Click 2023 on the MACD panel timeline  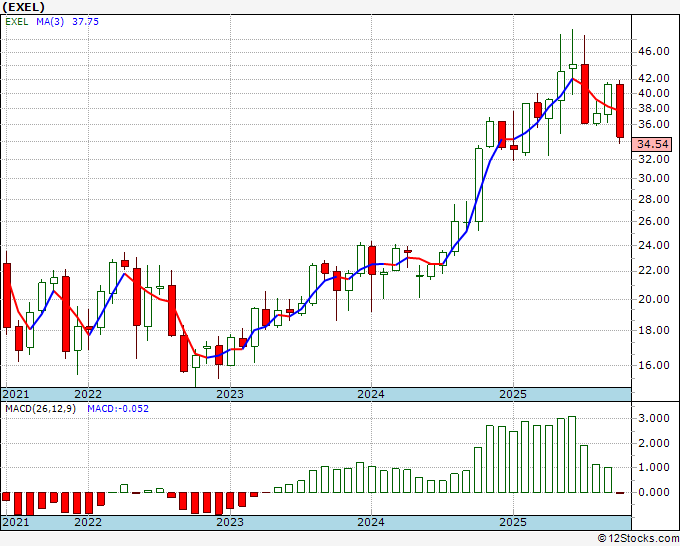click(x=230, y=522)
